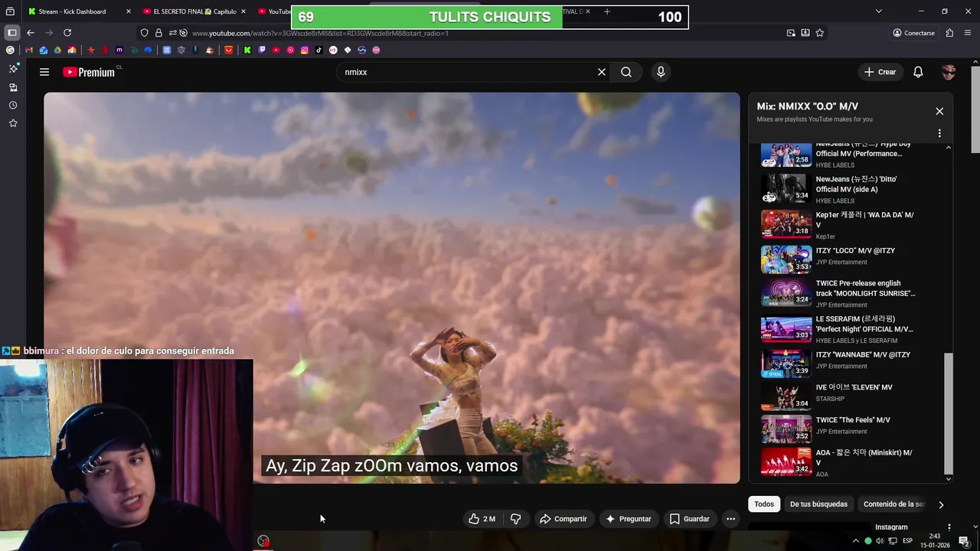Expand the list-all-tabs chevron
This screenshot has height=551, width=980.
[x=879, y=11]
